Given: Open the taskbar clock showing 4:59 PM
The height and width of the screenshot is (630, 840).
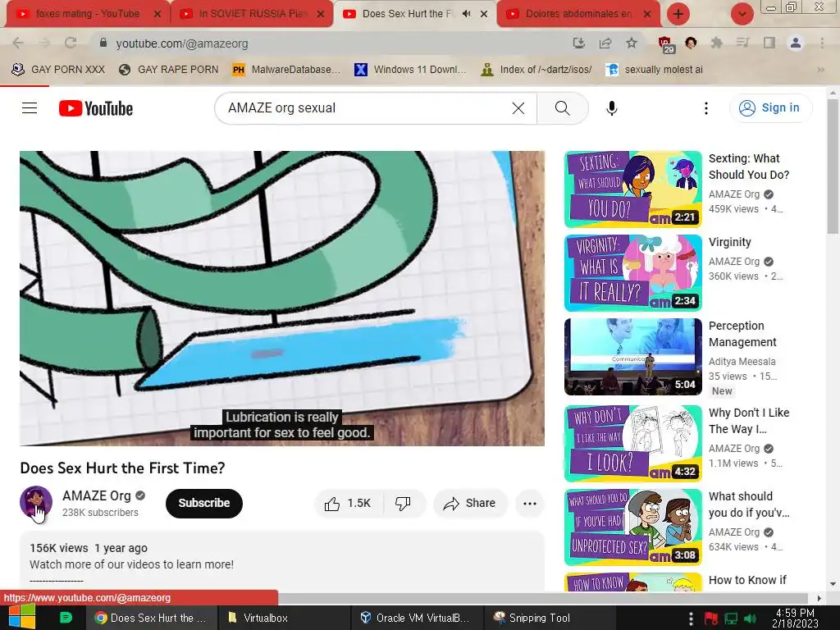Looking at the screenshot, I should 795,619.
